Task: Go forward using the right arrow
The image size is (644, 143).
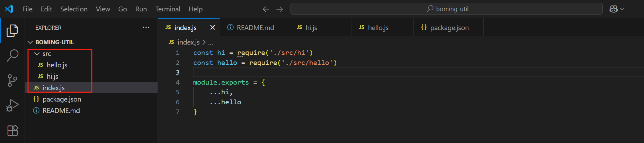Action: click(x=279, y=9)
